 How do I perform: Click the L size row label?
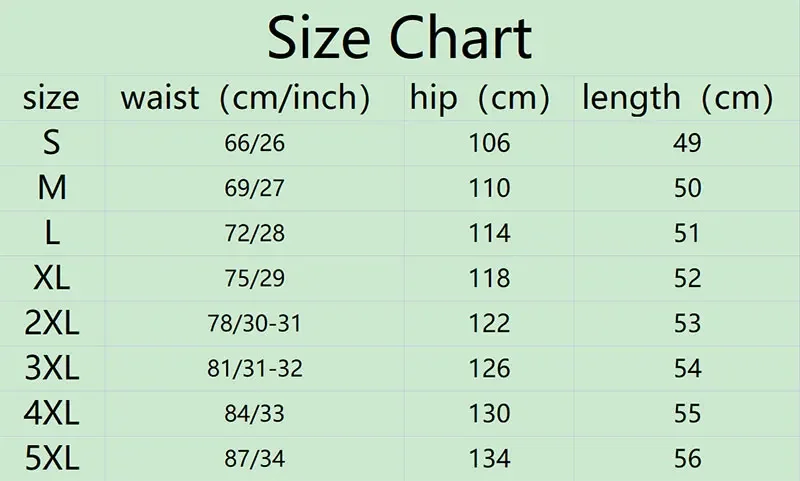[x=51, y=233]
